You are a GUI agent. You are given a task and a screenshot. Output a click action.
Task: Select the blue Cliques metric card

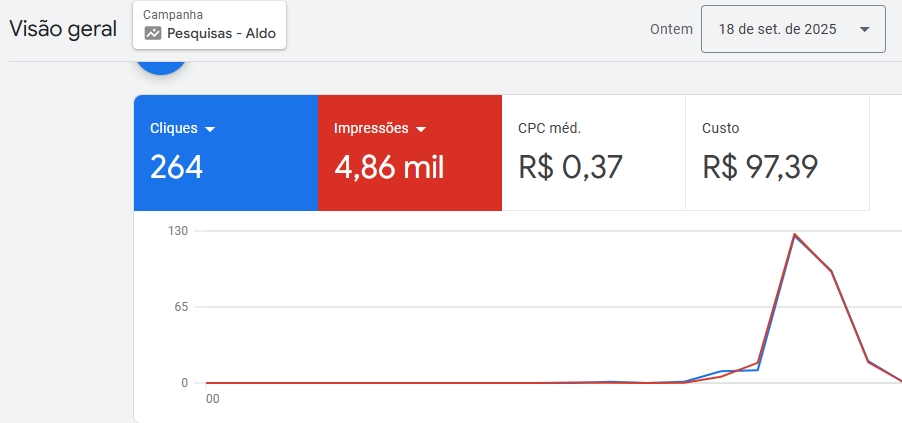(226, 153)
